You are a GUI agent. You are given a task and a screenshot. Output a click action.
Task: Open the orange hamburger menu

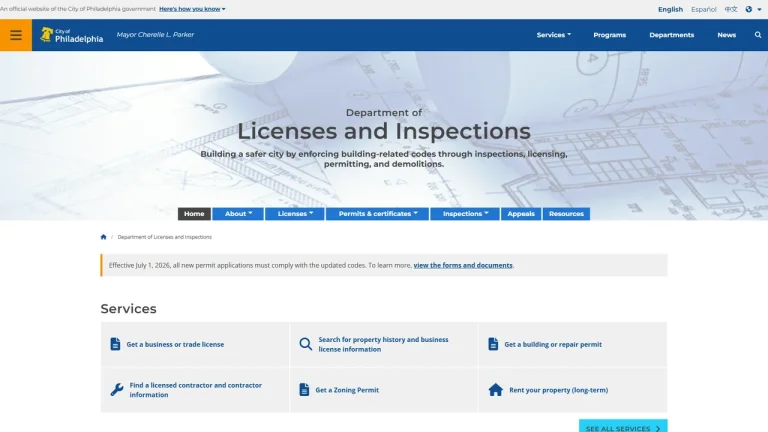pos(16,35)
